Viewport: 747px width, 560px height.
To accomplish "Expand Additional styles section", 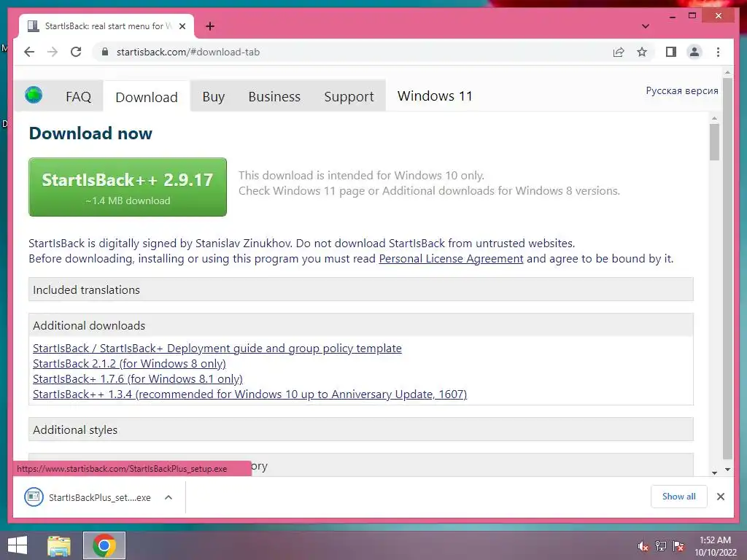I will 360,429.
